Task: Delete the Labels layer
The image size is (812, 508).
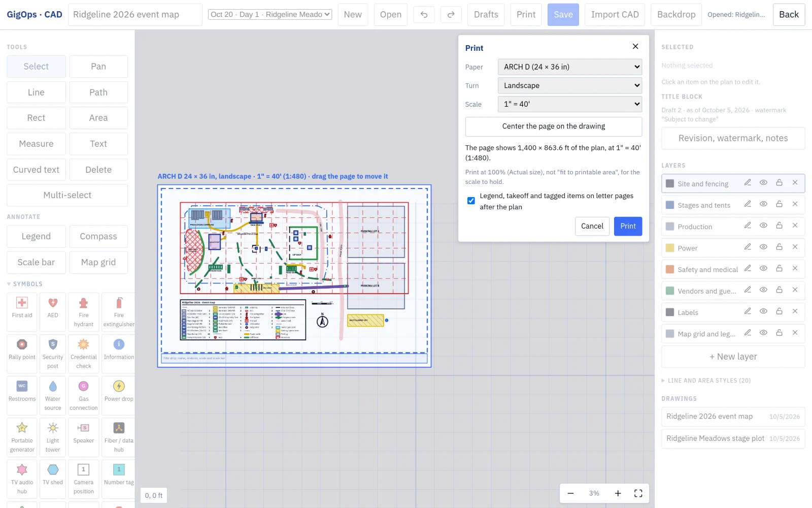Action: click(795, 311)
